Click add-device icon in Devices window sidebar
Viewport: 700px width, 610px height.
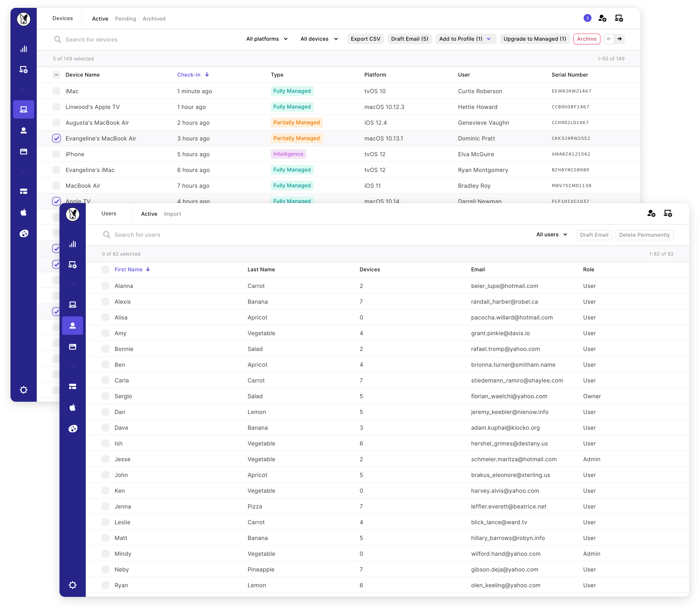tap(23, 69)
